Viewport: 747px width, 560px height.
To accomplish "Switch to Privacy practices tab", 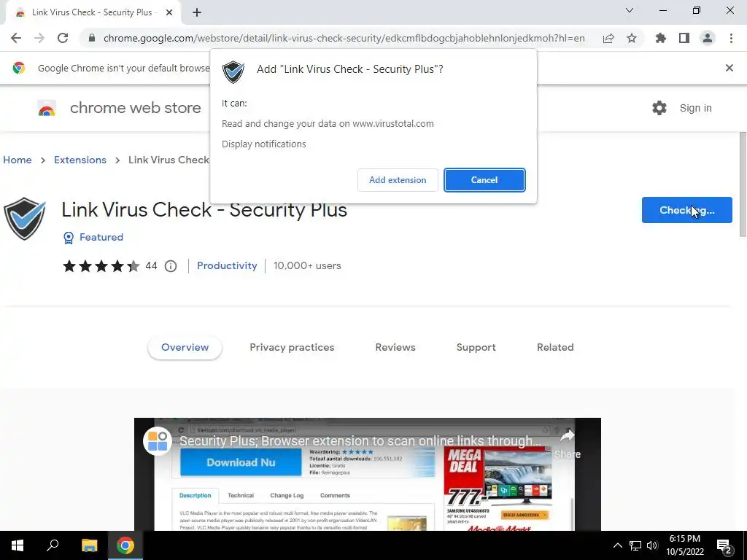I will pyautogui.click(x=292, y=347).
